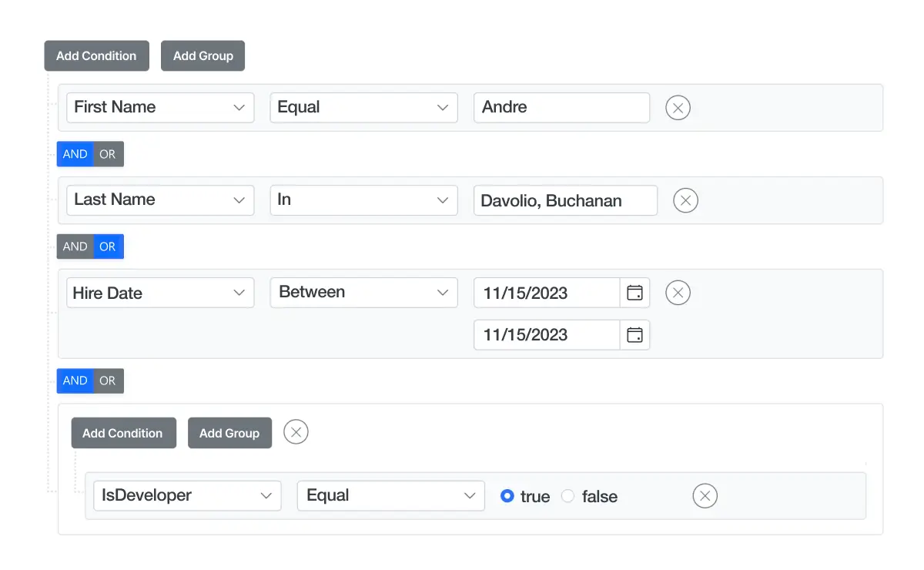Open calendar picker for first Hire Date value
Image resolution: width=924 pixels, height=570 pixels.
634,293
